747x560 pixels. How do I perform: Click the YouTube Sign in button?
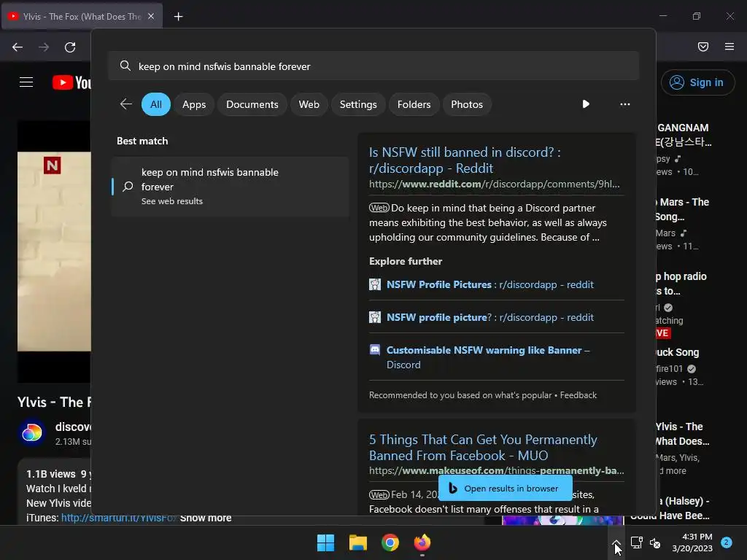coord(697,82)
